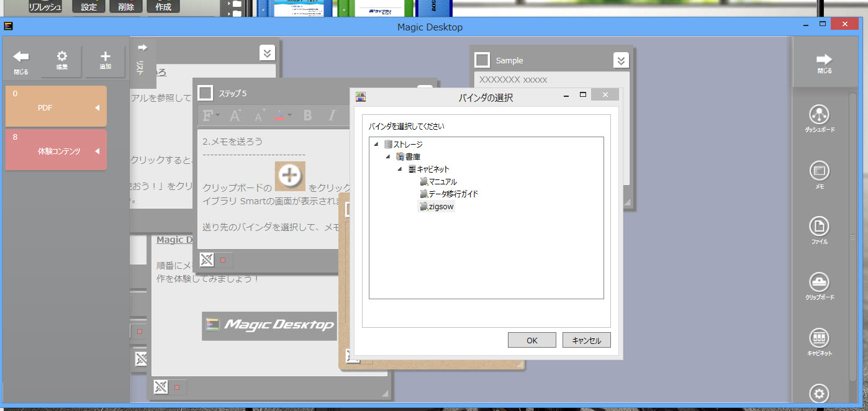Screen dimensions: 868x411
Task: Tick the ステップ 5 memo checkbox
Action: tap(205, 93)
